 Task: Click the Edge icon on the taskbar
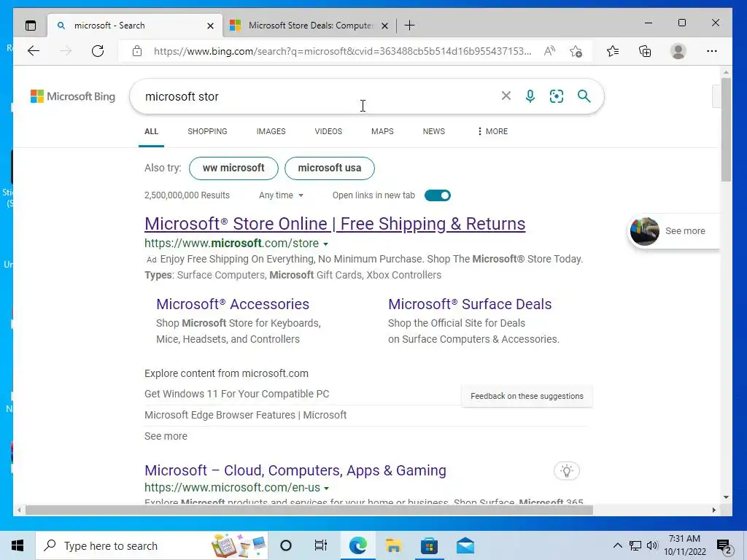tap(357, 545)
